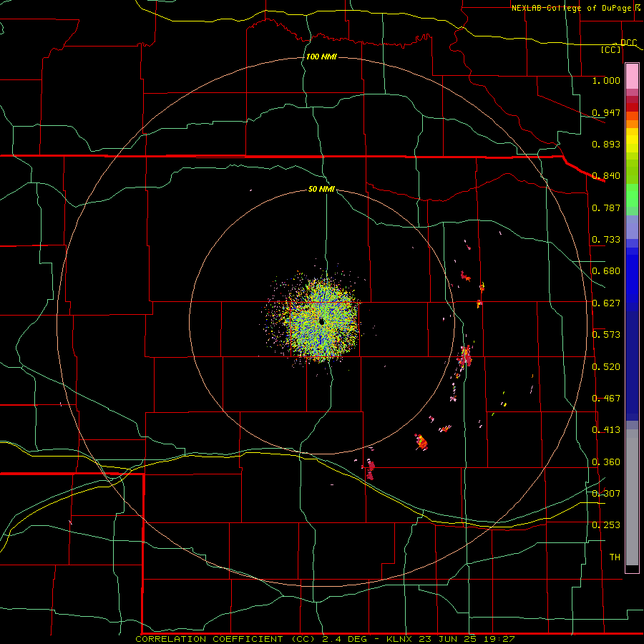
Task: Click the 0.360 scale value
Action: [x=606, y=462]
